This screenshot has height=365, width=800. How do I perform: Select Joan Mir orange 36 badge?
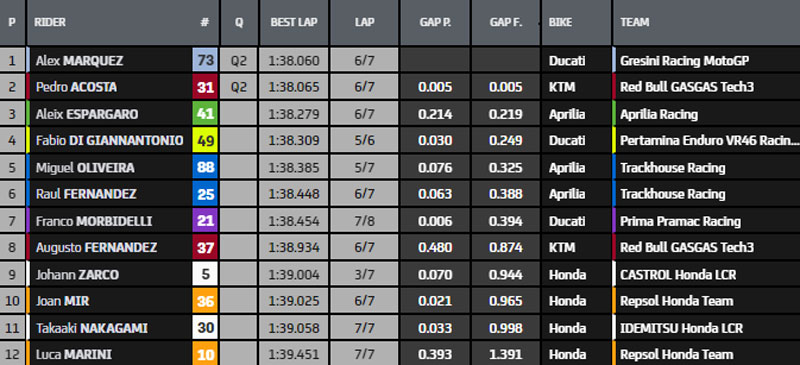[205, 301]
